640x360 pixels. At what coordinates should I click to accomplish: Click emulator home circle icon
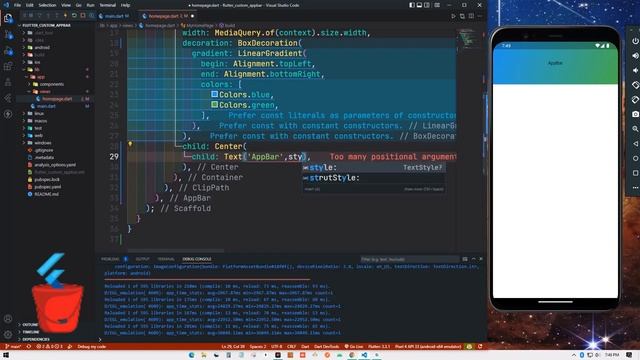(x=635, y=158)
